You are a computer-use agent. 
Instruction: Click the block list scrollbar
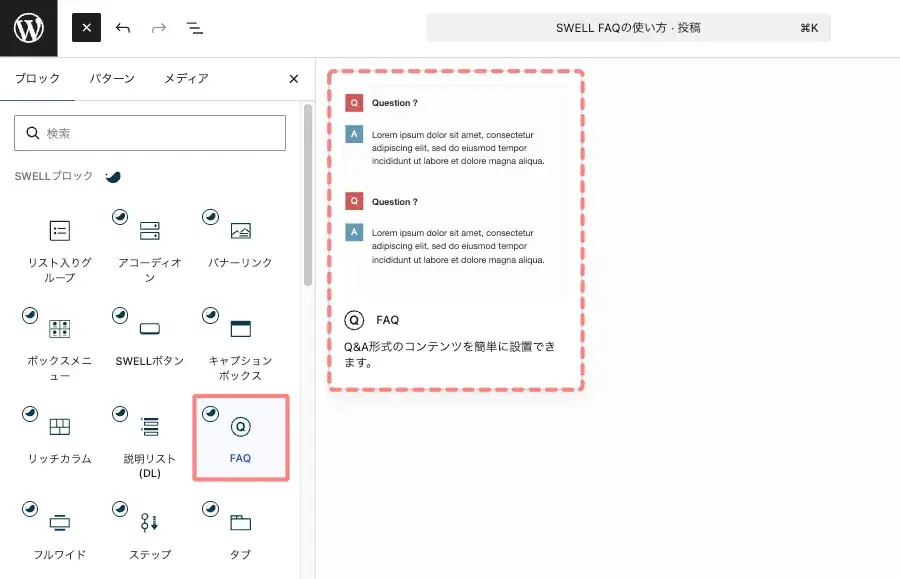[308, 195]
